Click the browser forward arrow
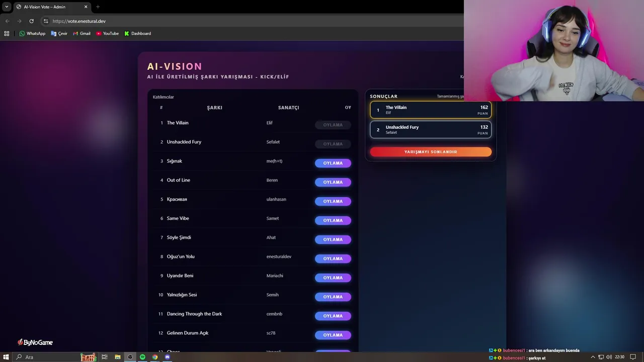The width and height of the screenshot is (644, 362). pyautogui.click(x=19, y=21)
